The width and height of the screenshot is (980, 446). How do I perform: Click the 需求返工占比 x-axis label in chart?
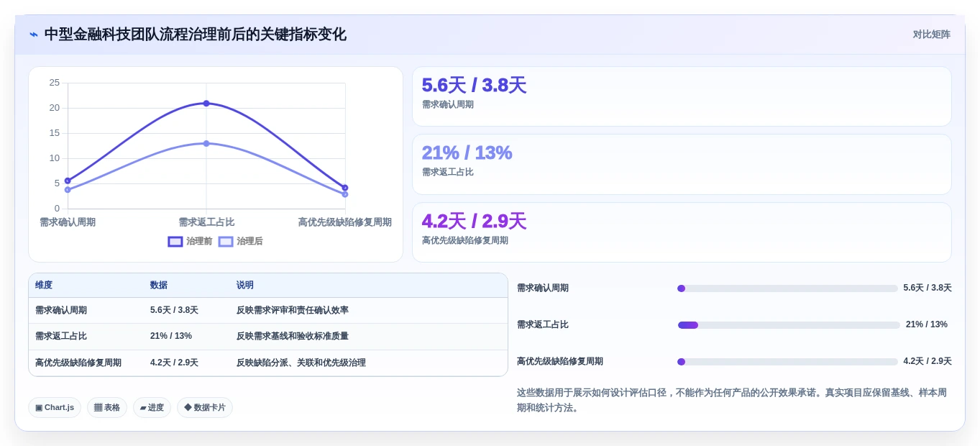206,223
